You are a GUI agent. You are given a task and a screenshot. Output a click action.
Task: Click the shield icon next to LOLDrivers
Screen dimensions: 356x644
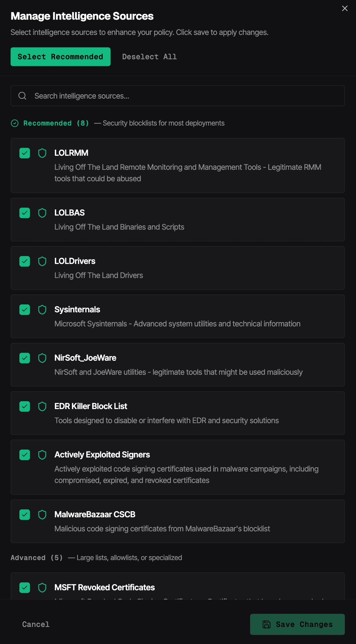(42, 261)
